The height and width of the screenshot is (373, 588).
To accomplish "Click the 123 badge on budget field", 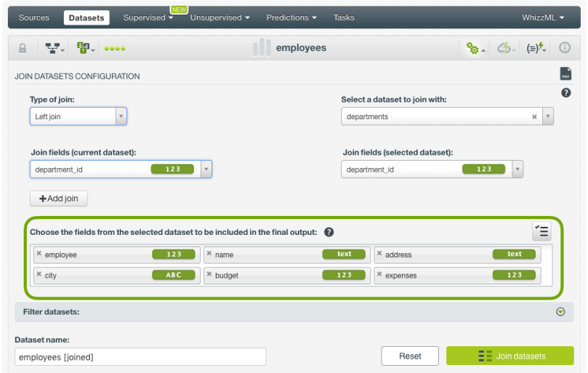I will coord(344,275).
